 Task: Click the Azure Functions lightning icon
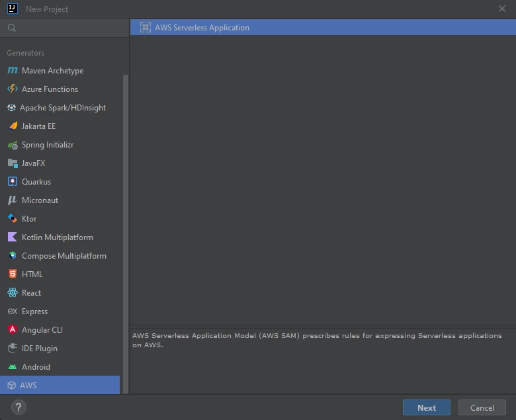tap(13, 89)
